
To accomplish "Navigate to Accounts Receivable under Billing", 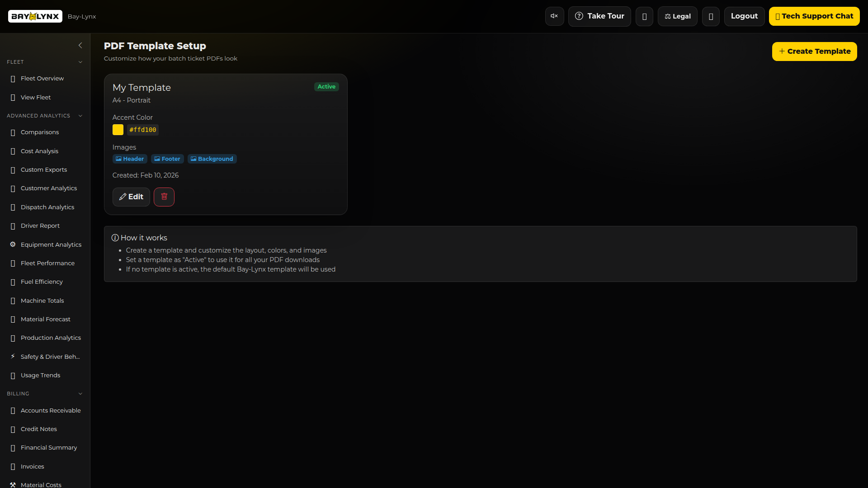I will 51,410.
